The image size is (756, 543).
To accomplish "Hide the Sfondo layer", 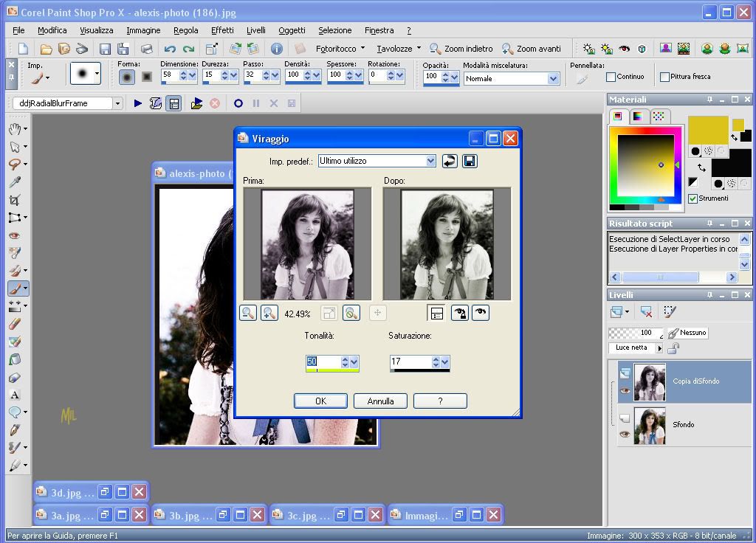I will pyautogui.click(x=625, y=434).
